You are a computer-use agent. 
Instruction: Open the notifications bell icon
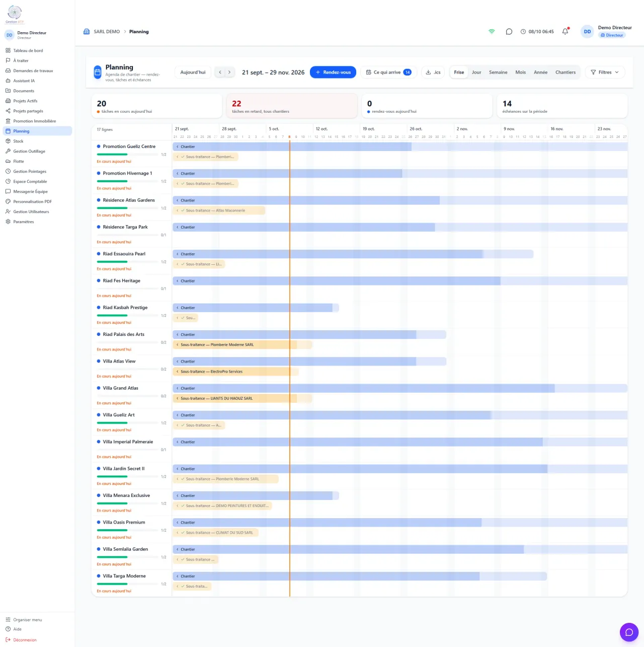point(565,31)
